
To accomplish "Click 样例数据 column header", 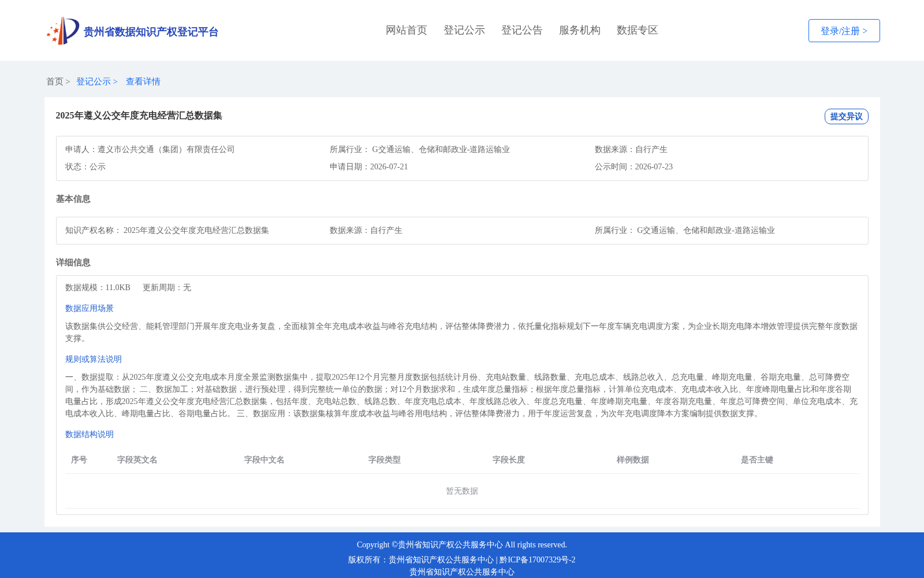I will [633, 460].
